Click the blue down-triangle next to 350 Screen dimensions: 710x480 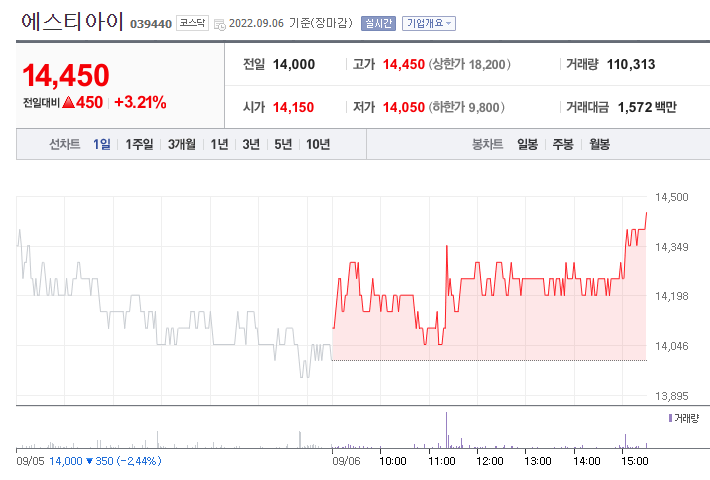89,461
